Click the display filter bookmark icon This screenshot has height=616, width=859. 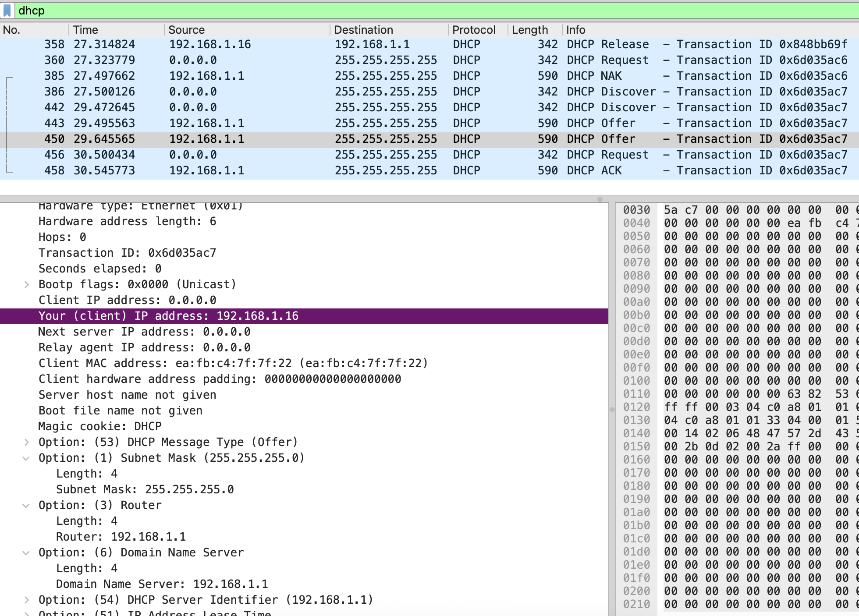click(7, 11)
